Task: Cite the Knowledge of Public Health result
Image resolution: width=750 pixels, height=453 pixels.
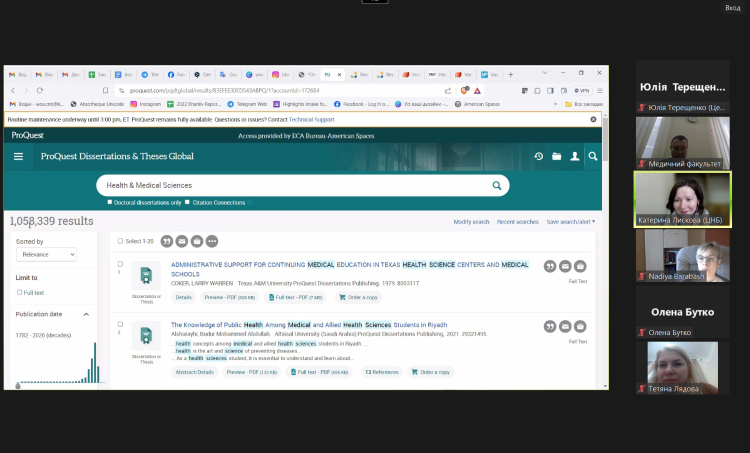Action: pyautogui.click(x=550, y=327)
